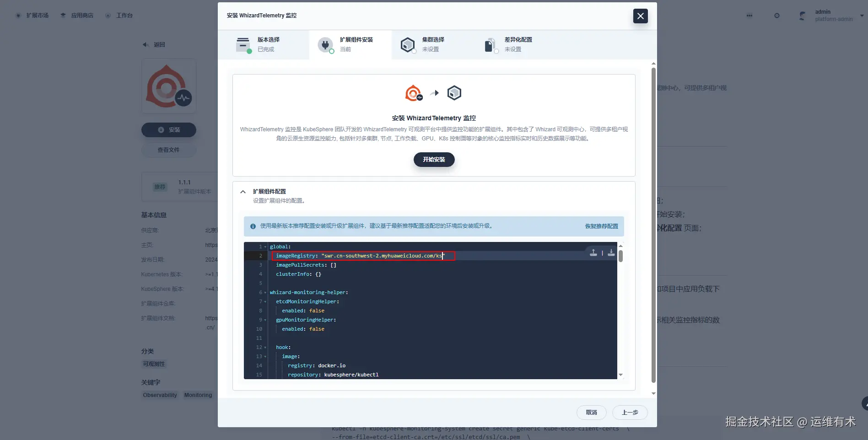The width and height of the screenshot is (868, 440).
Task: Collapse the 扩展组件配置 section chevron
Action: (x=243, y=192)
